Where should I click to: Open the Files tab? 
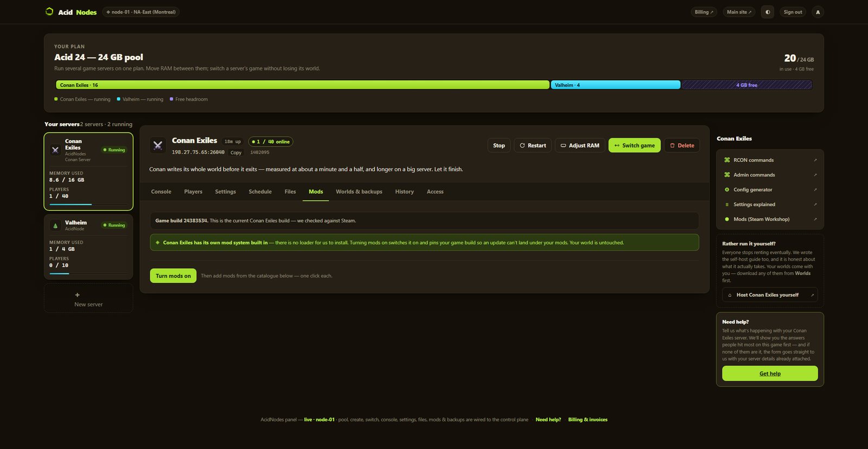tap(290, 192)
